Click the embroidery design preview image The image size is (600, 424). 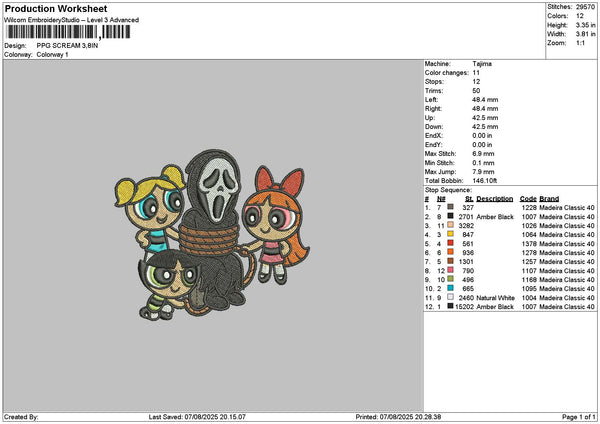point(212,235)
